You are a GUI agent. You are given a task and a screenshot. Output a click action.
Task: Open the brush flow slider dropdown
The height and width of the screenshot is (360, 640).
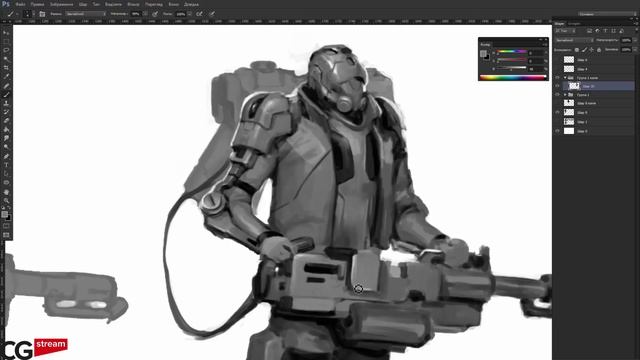point(189,14)
